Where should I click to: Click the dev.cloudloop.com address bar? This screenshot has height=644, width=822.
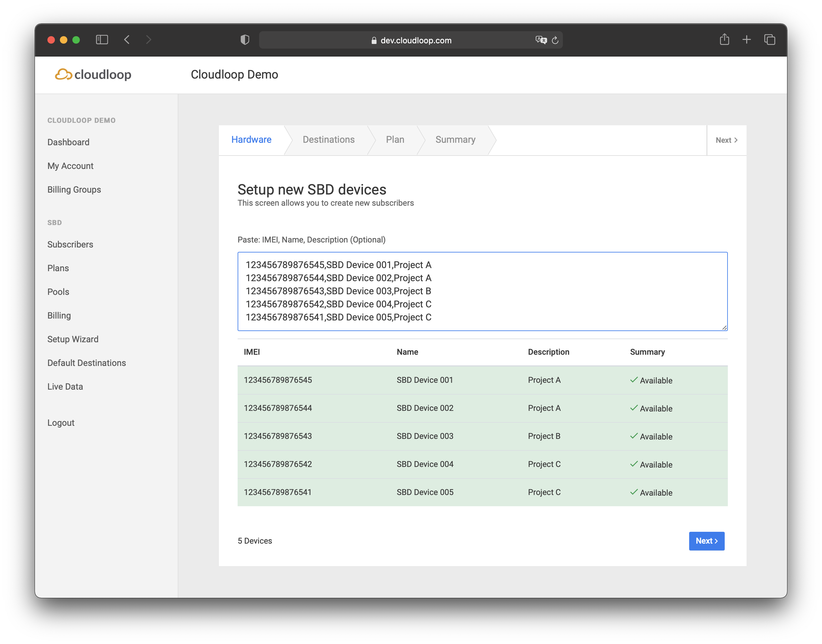coord(415,40)
